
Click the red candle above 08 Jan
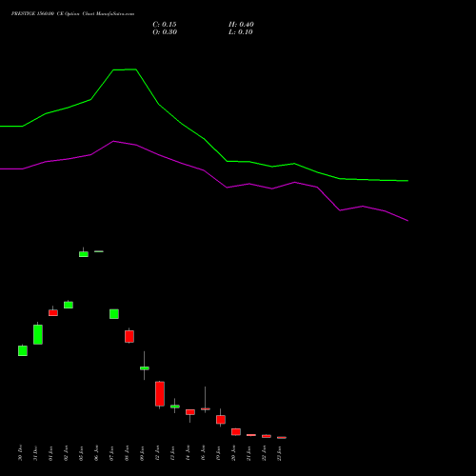[129, 336]
